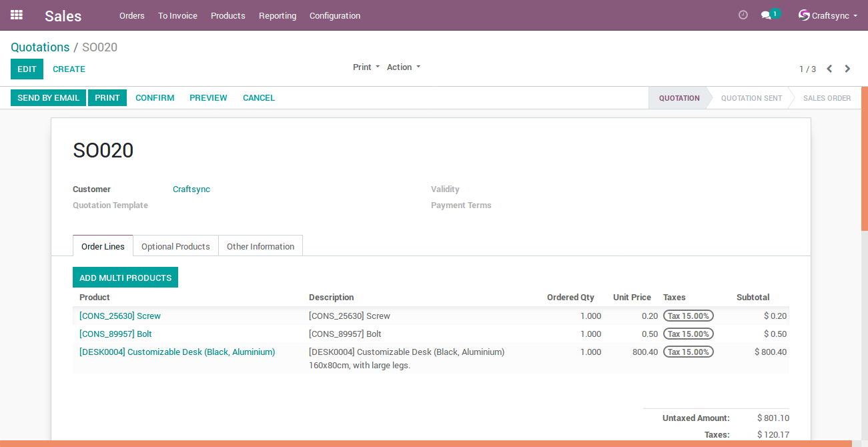Go to previous record arrow
The image size is (868, 447).
click(829, 69)
